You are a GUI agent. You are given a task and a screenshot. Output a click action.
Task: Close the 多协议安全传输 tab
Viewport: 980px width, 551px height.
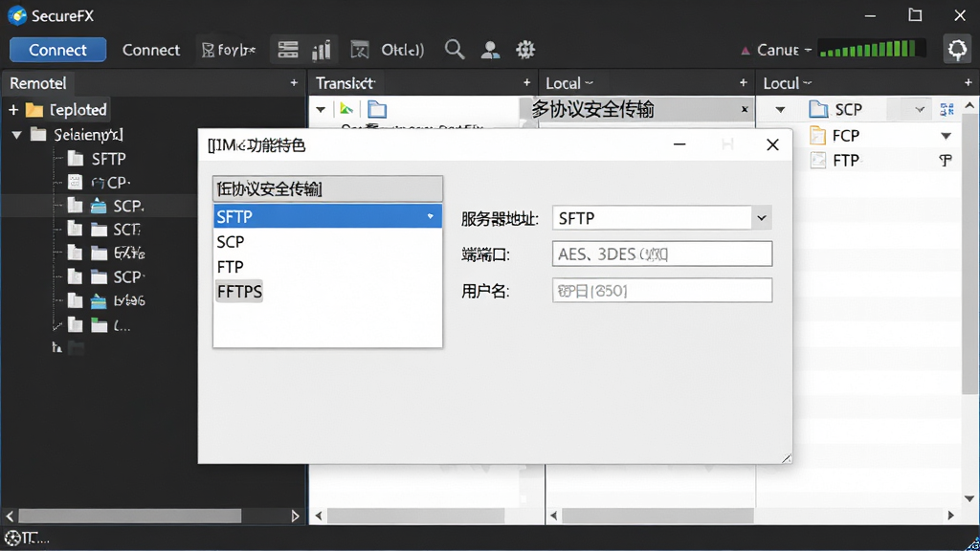point(745,109)
